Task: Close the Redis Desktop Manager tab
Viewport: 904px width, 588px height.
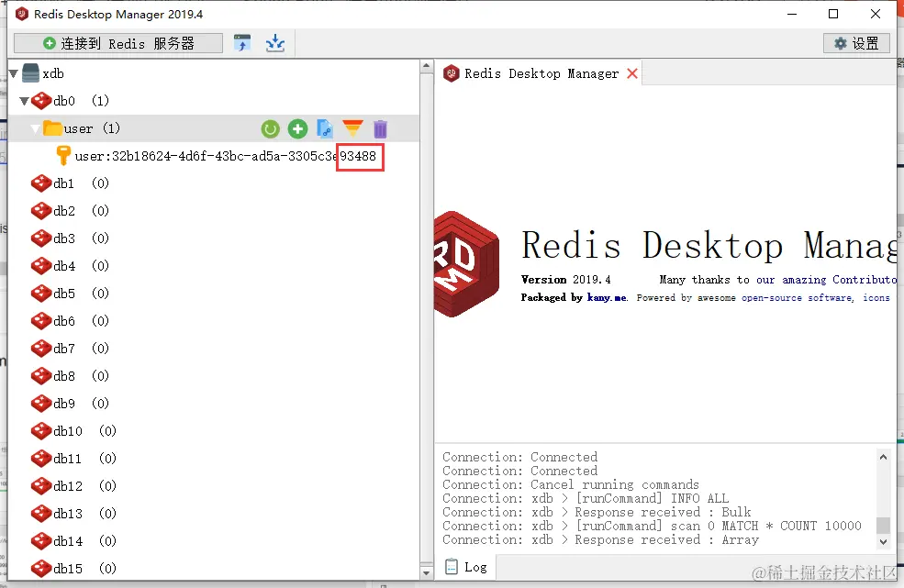Action: [x=632, y=73]
